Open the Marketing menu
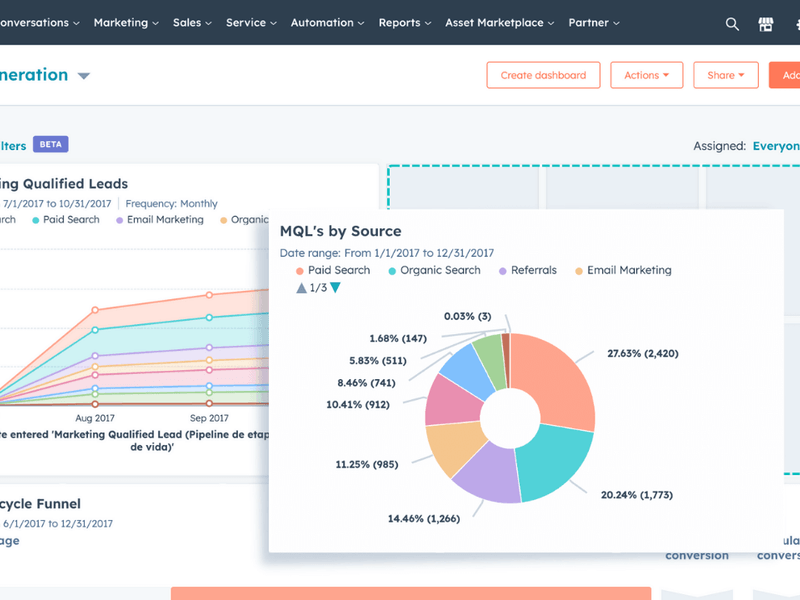800x600 pixels. 126,22
